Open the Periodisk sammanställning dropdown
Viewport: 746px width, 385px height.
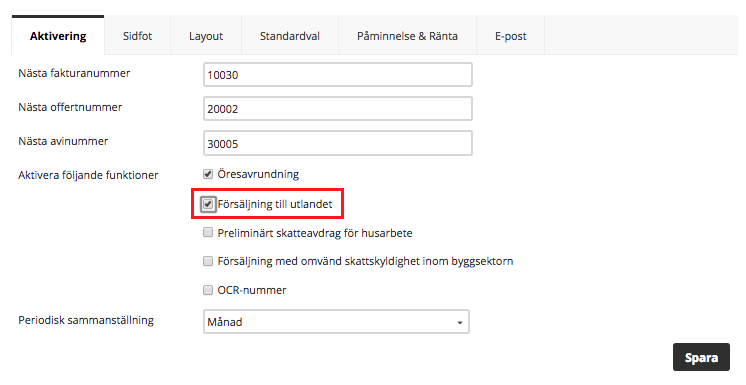point(336,322)
